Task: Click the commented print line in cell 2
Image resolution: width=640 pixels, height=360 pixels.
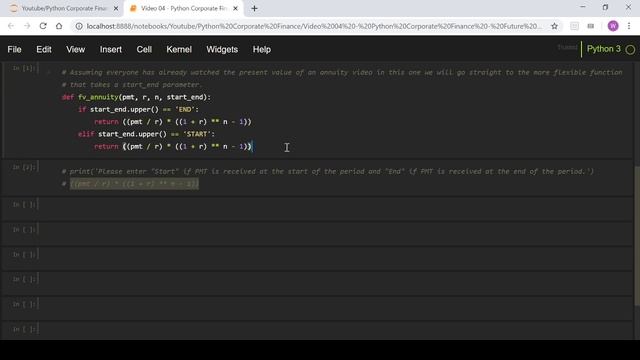Action: coord(328,171)
